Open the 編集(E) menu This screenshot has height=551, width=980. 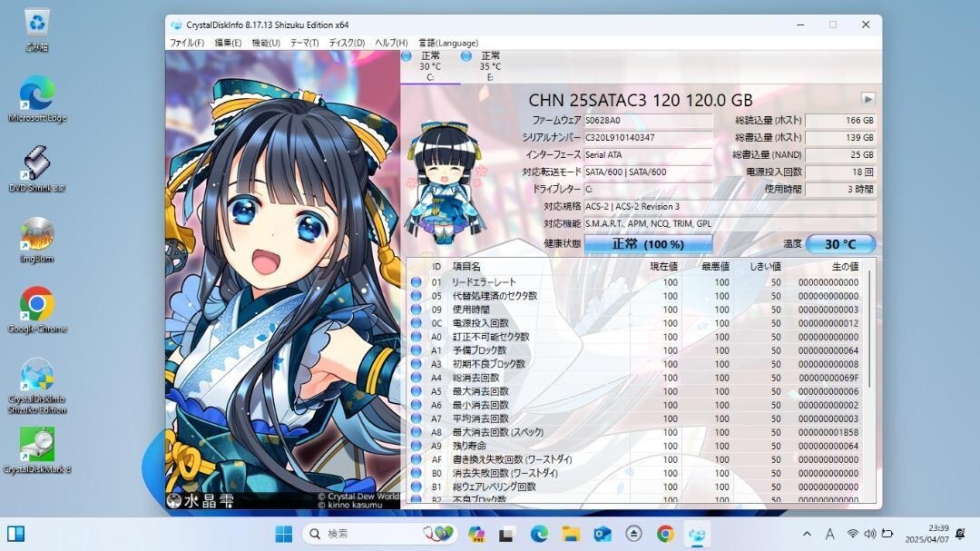228,43
